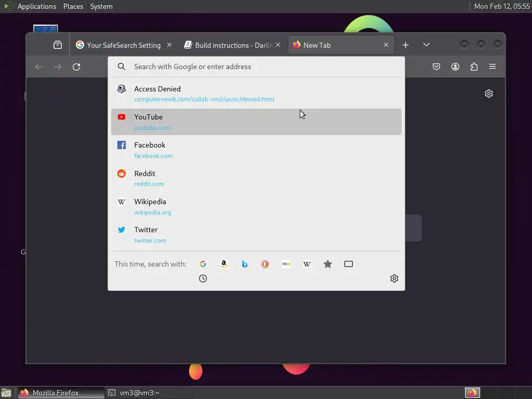Image resolution: width=532 pixels, height=399 pixels.
Task: Expand the list all tabs chevron
Action: [427, 45]
